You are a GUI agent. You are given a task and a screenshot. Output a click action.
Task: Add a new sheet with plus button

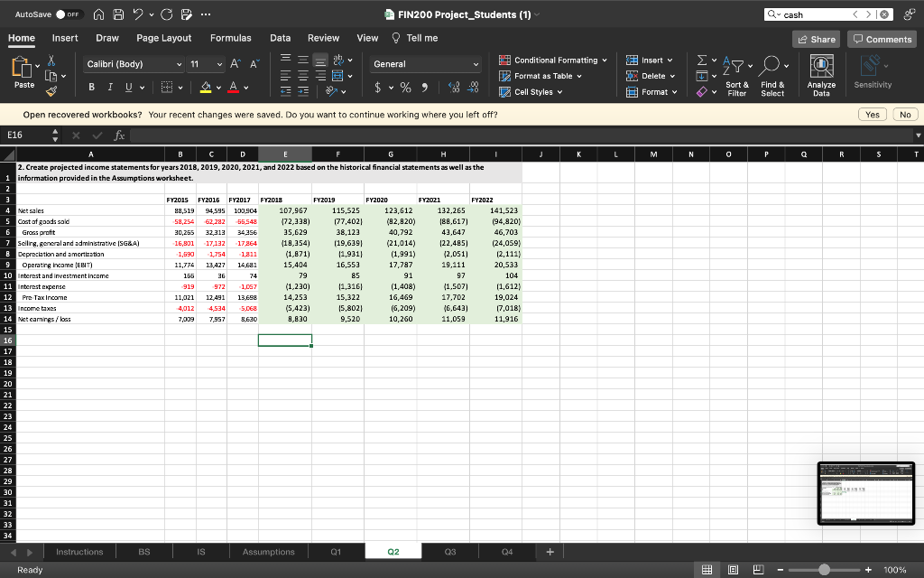550,551
